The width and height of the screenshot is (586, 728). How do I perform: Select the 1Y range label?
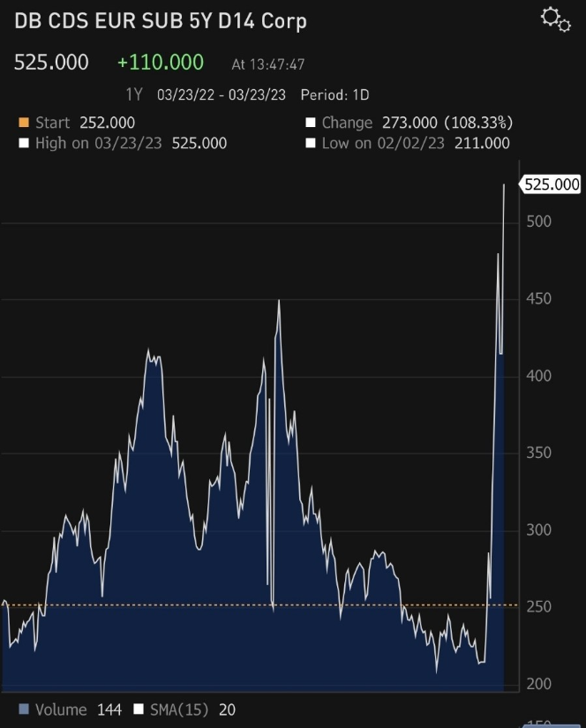(134, 94)
